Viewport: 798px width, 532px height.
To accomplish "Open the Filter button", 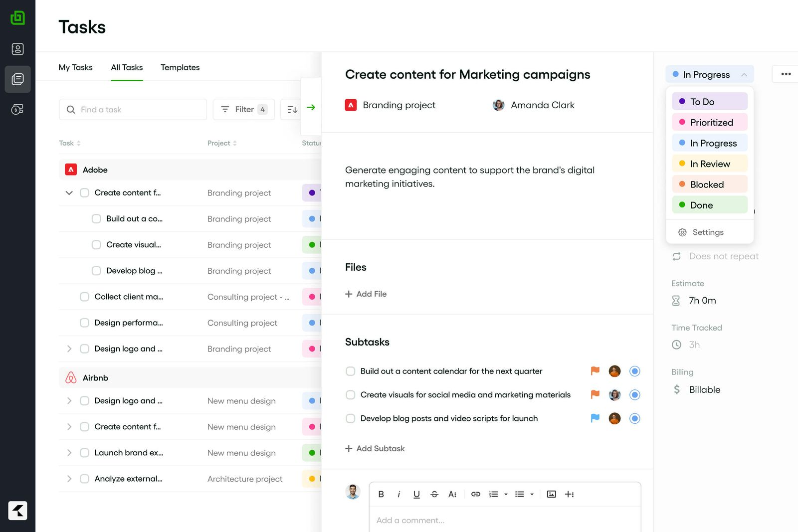I will coord(244,109).
